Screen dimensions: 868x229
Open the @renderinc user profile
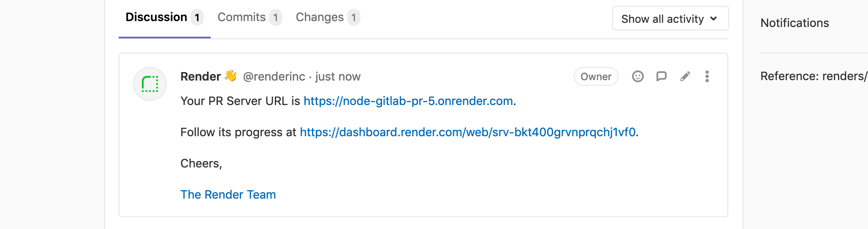pos(274,77)
